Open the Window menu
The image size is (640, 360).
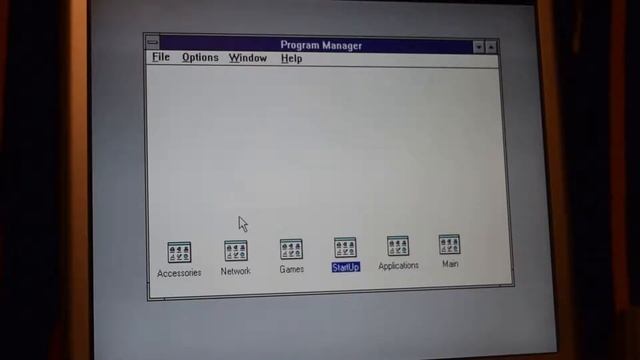point(248,58)
